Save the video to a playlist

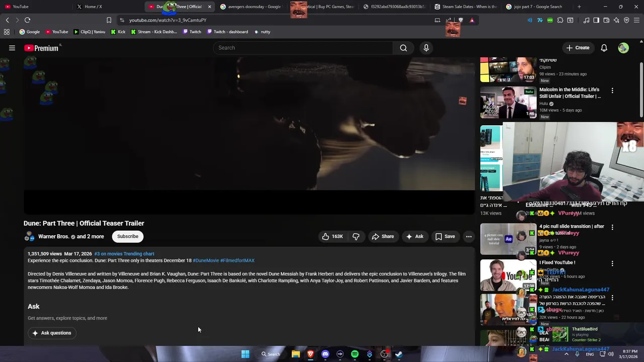click(445, 236)
